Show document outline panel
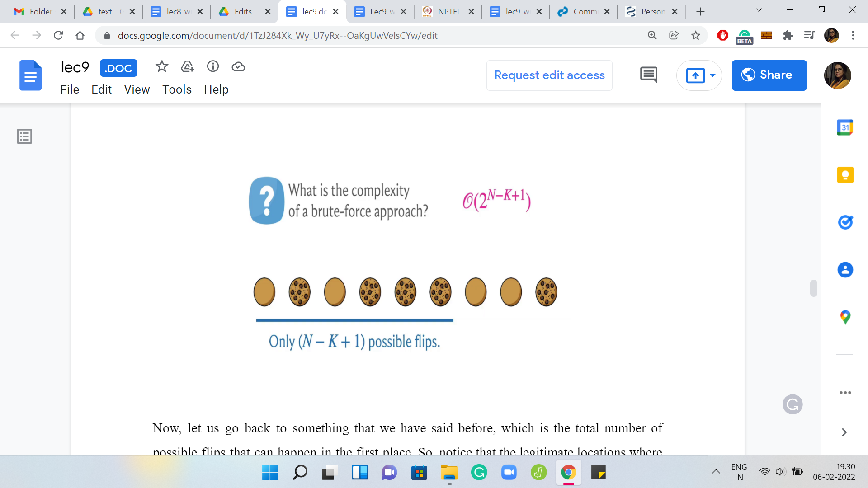Viewport: 868px width, 488px height. [24, 136]
